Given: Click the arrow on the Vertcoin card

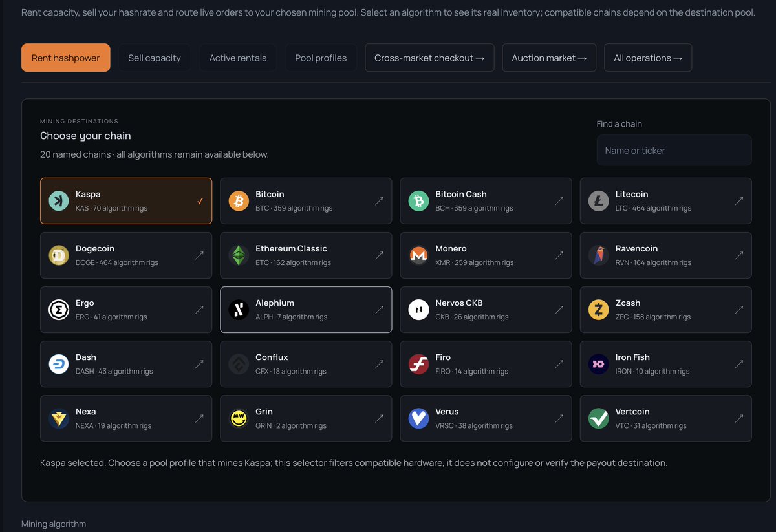Looking at the screenshot, I should coord(738,418).
